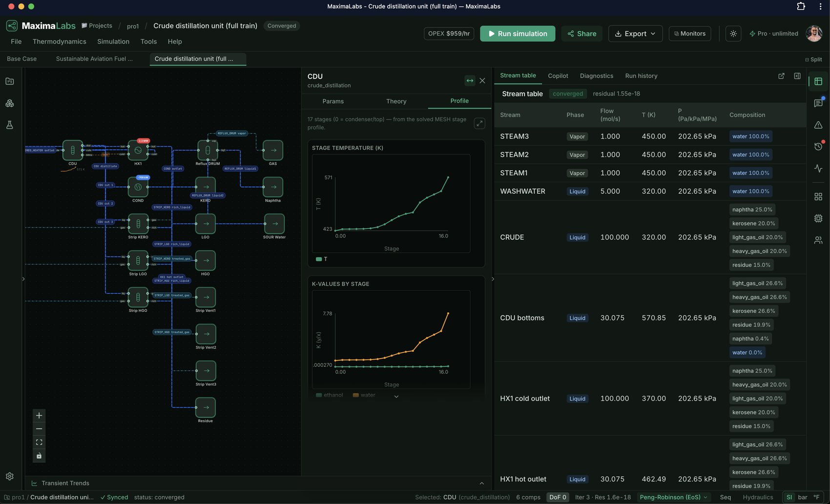Select SI unit system
Image resolution: width=830 pixels, height=504 pixels.
point(789,497)
